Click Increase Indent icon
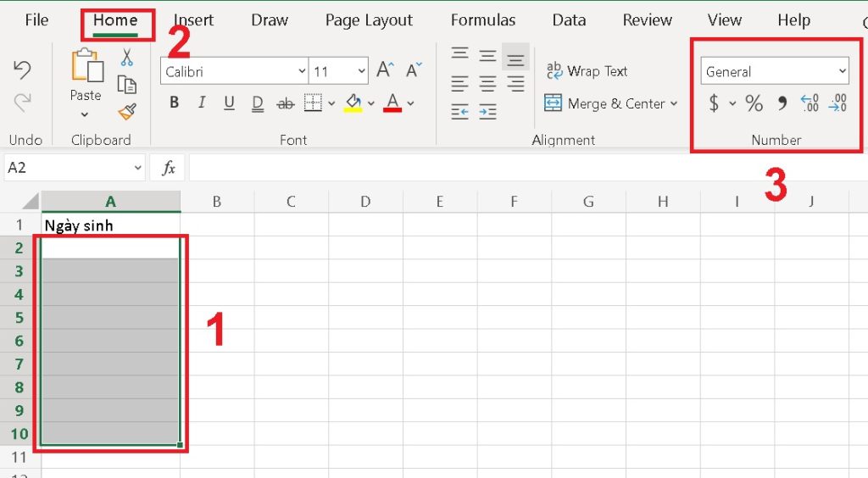The image size is (868, 478). [487, 113]
